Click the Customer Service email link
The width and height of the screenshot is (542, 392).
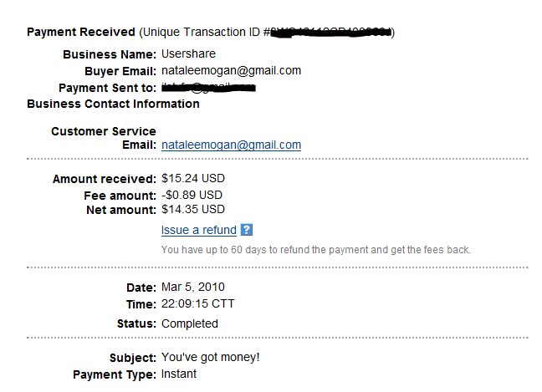231,145
